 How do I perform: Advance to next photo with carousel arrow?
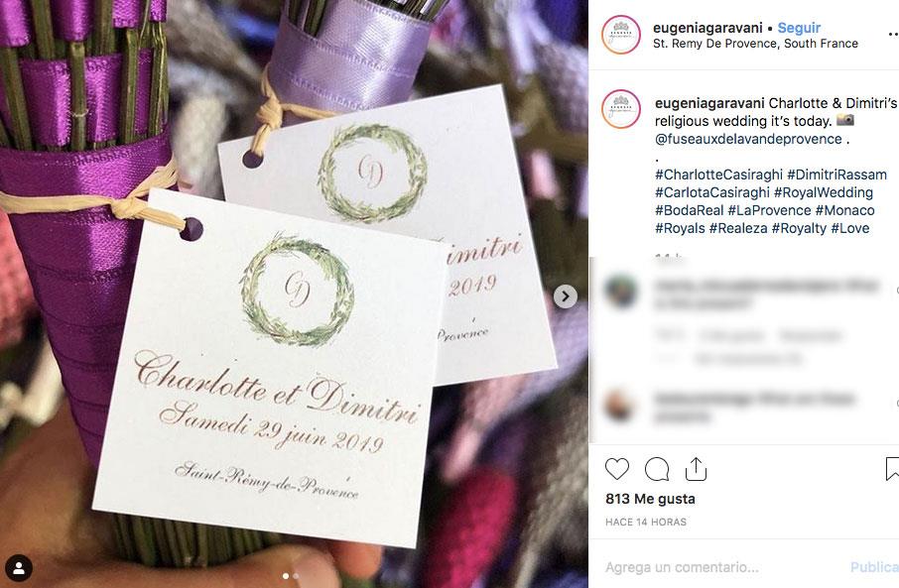566,296
